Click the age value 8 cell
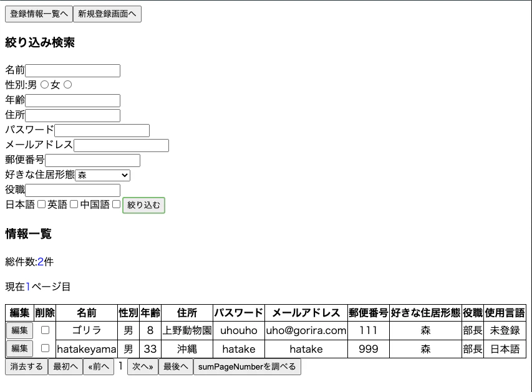The height and width of the screenshot is (392, 532). coord(150,330)
